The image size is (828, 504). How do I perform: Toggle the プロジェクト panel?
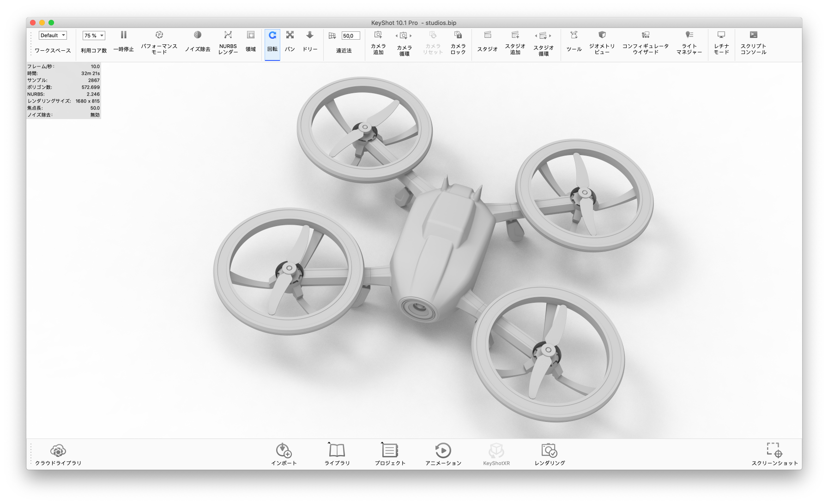[x=390, y=454]
